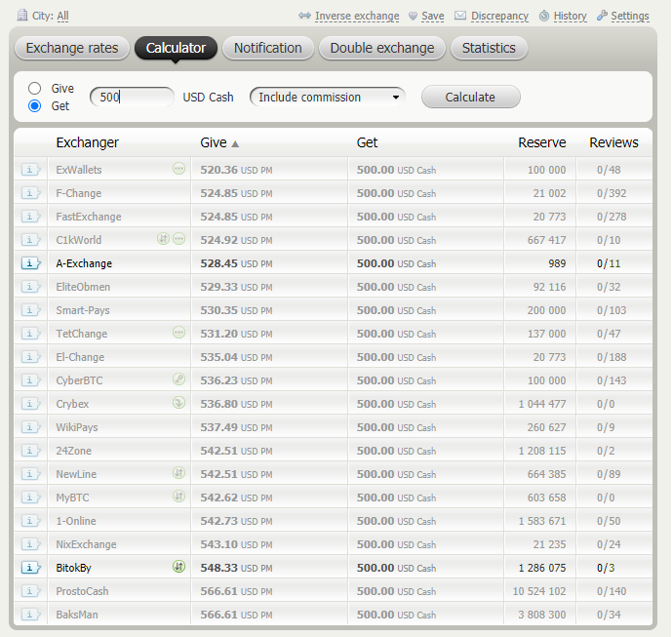Open info icon for NixExchange row
Viewport: 672px width, 637px height.
(30, 544)
